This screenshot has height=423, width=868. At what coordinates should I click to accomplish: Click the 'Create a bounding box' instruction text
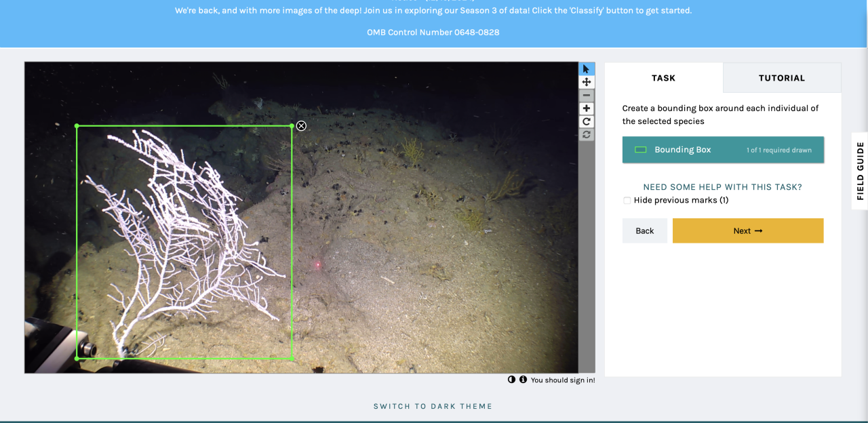720,115
